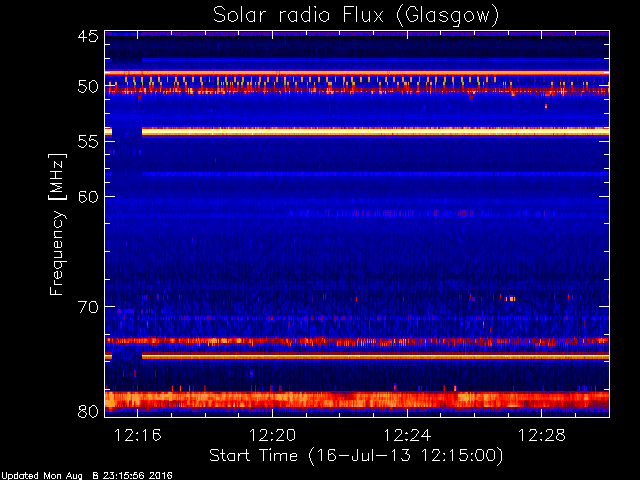Click the 55 frequency tick label

click(x=88, y=142)
